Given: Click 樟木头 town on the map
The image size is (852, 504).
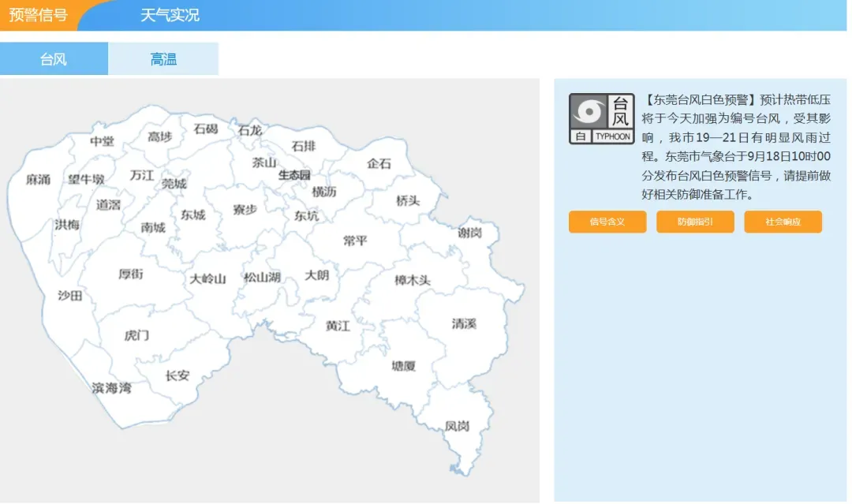Looking at the screenshot, I should 413,280.
